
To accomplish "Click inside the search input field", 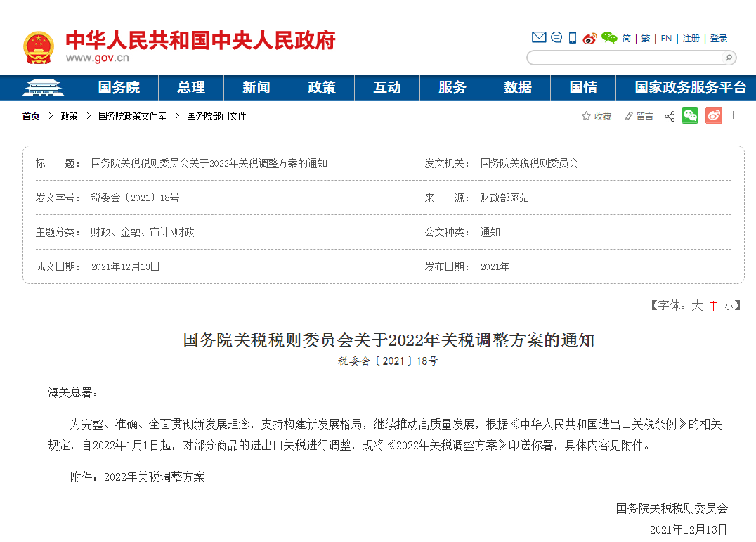I will point(625,58).
